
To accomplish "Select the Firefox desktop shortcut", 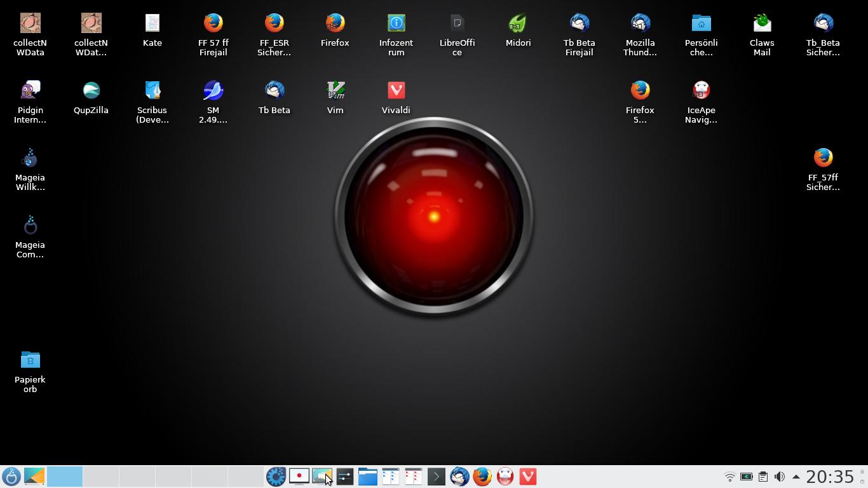I will point(335,30).
